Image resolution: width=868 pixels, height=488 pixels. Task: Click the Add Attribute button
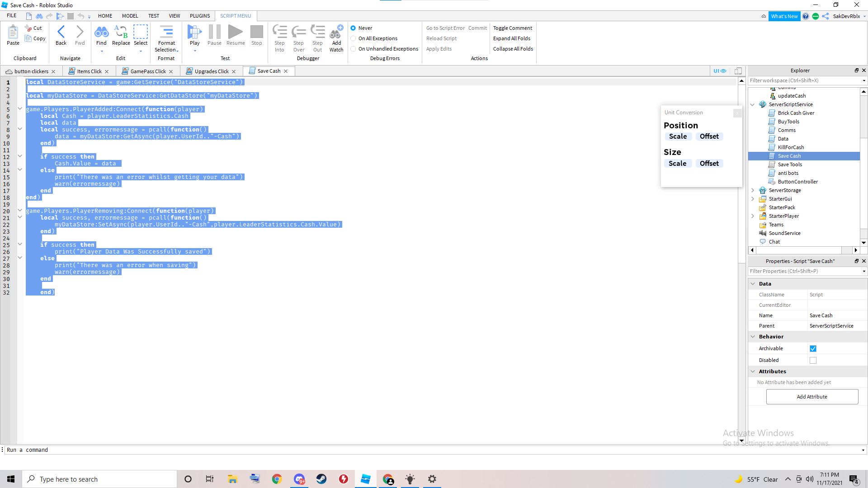tap(812, 397)
